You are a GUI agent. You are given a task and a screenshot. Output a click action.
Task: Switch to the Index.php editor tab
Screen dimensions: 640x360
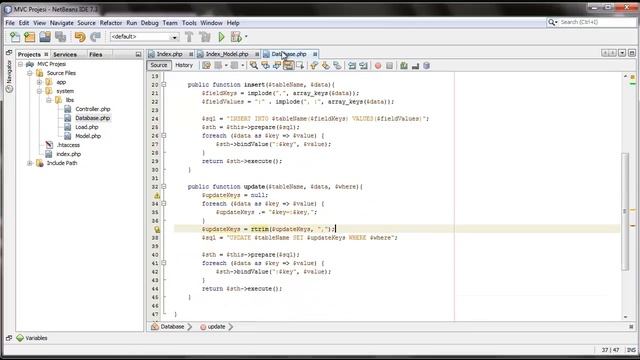(x=169, y=54)
